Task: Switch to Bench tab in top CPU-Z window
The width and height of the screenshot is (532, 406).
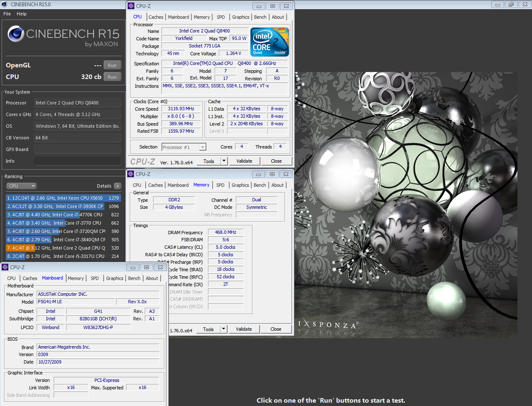Action: click(260, 17)
